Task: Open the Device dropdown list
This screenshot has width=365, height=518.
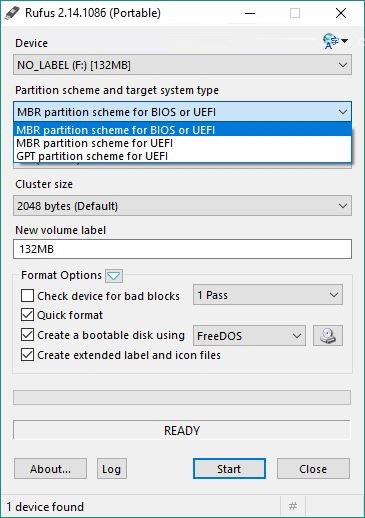Action: [182, 65]
